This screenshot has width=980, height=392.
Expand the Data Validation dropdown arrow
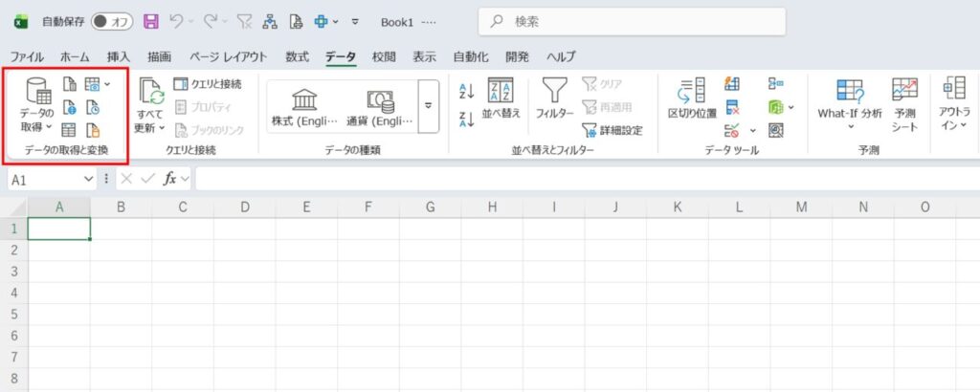[x=752, y=130]
